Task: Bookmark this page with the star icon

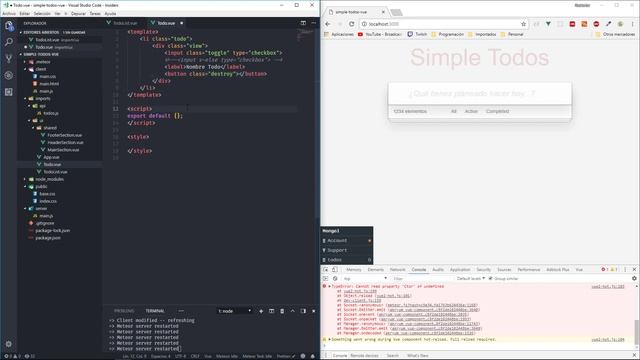Action: 523,24
